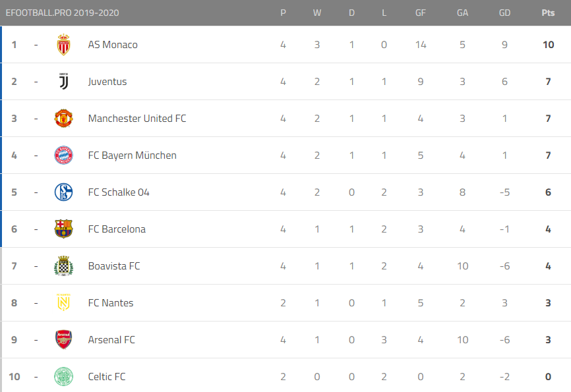Click the Celtic FC team name

(x=107, y=377)
